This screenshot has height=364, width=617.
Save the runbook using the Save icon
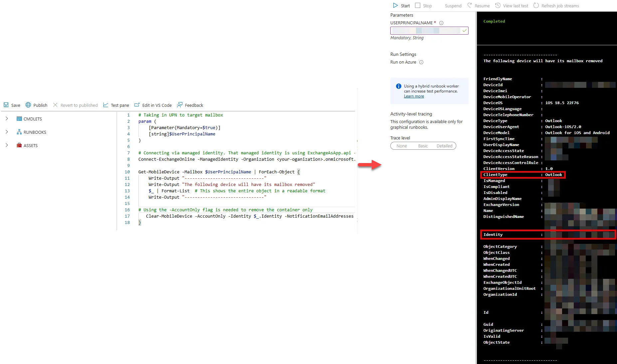click(7, 105)
